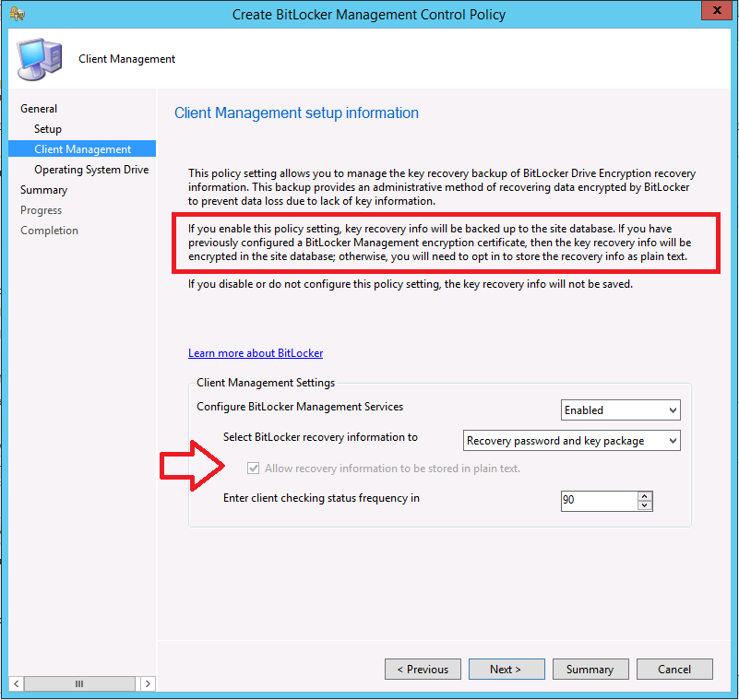739x700 pixels.
Task: Go to the Setup step
Action: click(48, 129)
